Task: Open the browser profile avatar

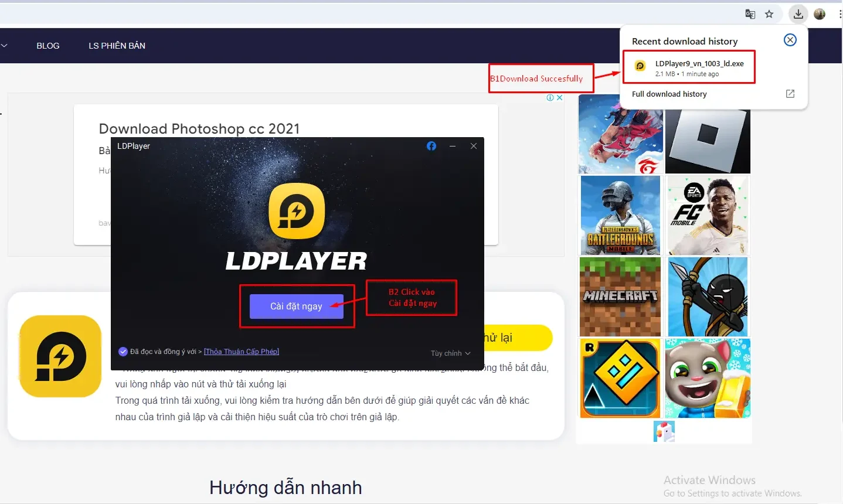Action: pos(820,14)
